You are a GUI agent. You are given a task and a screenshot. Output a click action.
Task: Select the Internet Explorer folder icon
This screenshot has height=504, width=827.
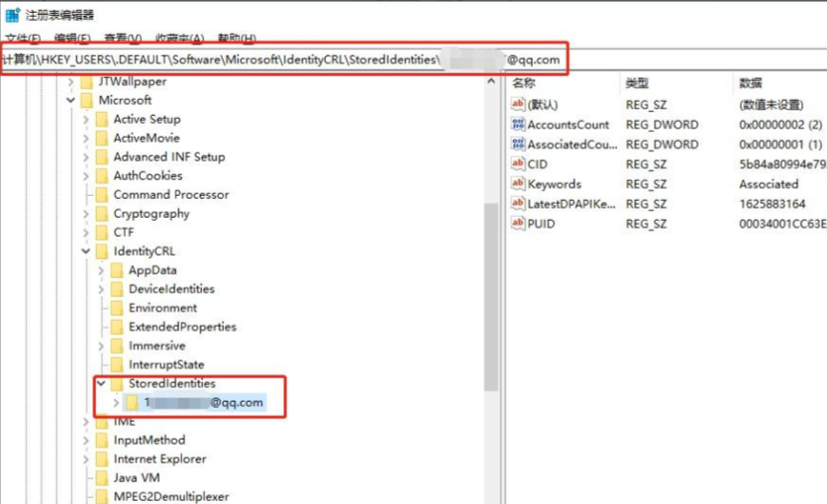pos(102,459)
